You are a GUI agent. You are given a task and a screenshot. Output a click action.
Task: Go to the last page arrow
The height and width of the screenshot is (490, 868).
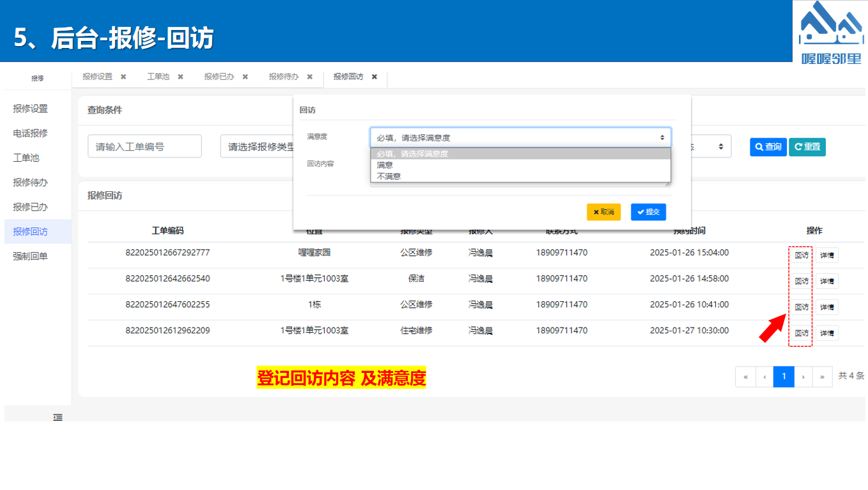point(822,377)
